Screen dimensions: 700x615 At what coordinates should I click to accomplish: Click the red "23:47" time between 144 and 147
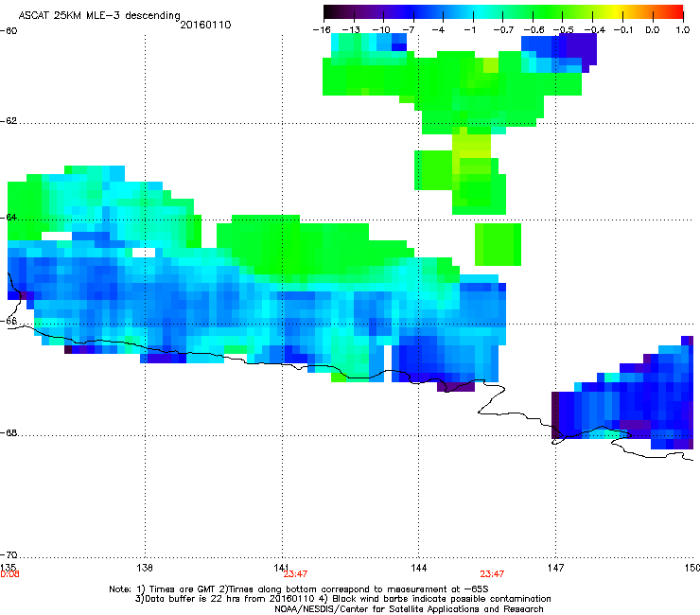coord(492,574)
